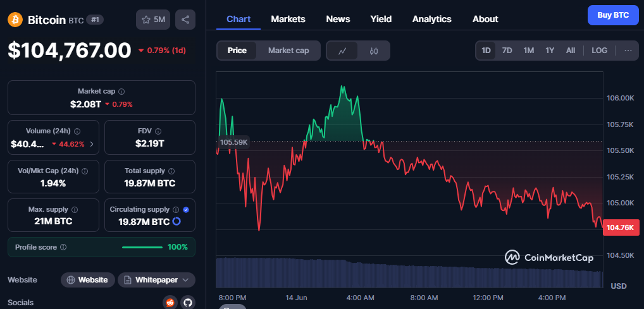Image resolution: width=644 pixels, height=309 pixels.
Task: Click the $2.08T market cap value
Action: click(85, 104)
